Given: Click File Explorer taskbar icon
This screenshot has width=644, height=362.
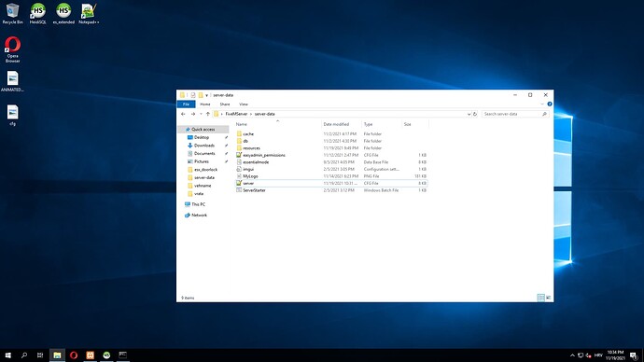Looking at the screenshot, I should coord(57,355).
